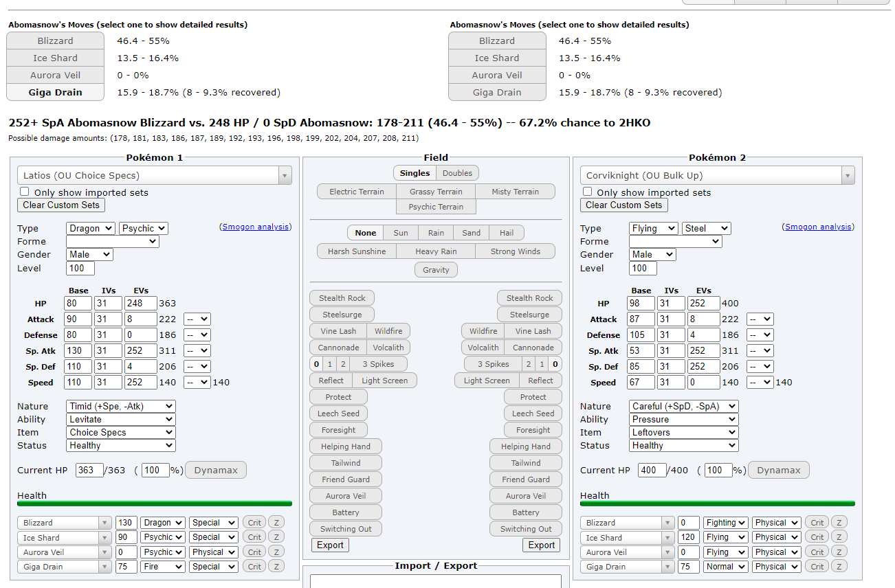
Task: Select right Abomasnow's Aurora Veil move result
Action: click(497, 75)
